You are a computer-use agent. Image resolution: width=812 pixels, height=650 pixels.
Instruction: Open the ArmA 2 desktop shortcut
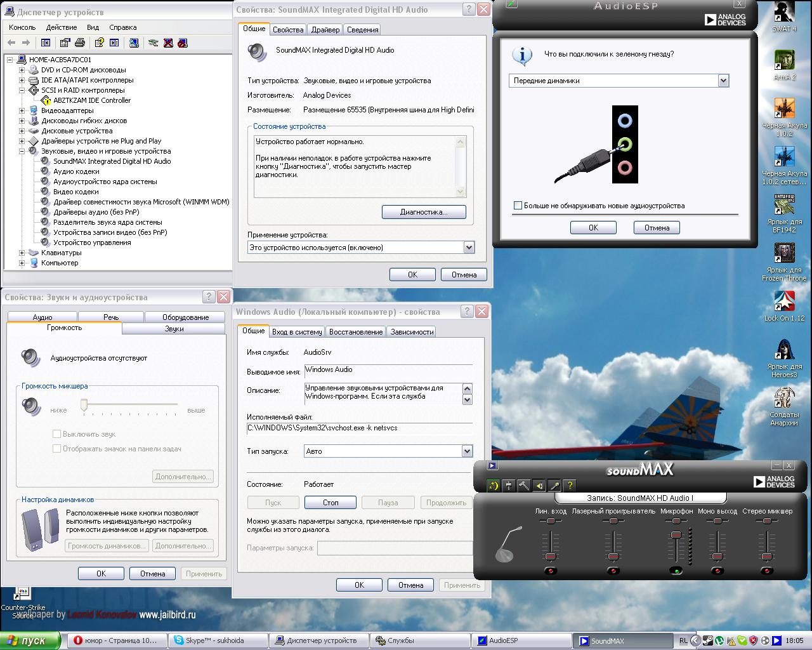[x=785, y=65]
